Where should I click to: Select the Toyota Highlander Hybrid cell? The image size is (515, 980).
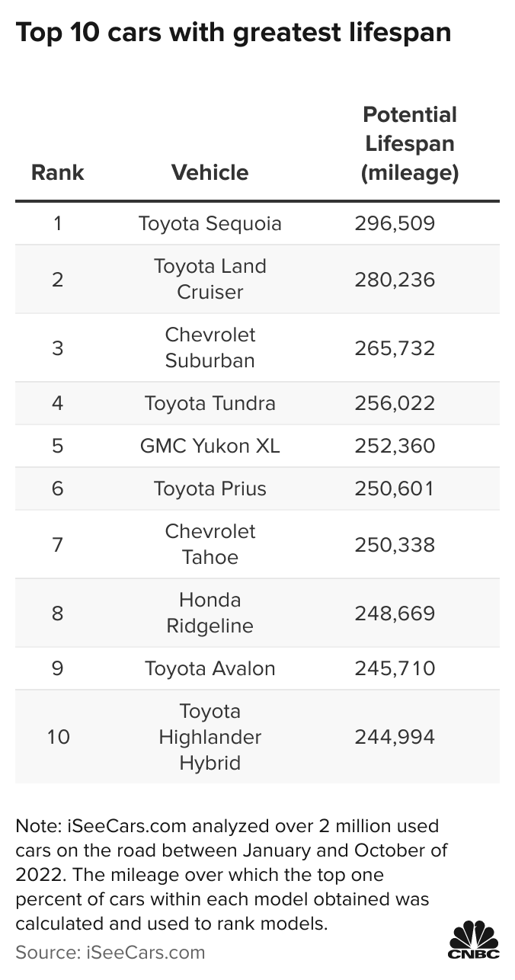[x=210, y=737]
